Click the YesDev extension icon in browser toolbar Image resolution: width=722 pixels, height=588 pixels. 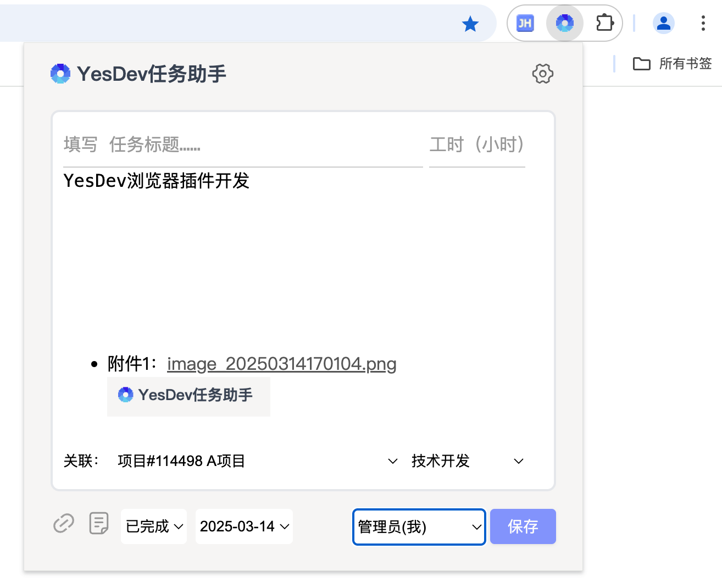(564, 23)
